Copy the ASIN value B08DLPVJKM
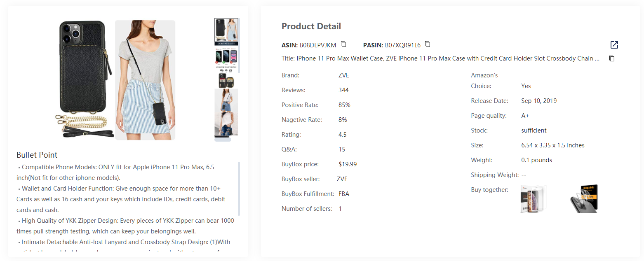The height and width of the screenshot is (261, 644). point(343,44)
